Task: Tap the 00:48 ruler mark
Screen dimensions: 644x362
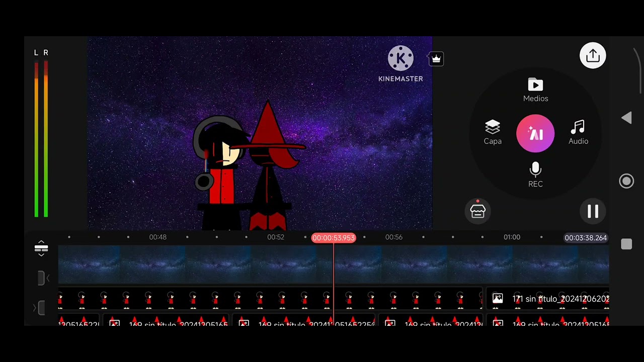Action: (x=157, y=237)
